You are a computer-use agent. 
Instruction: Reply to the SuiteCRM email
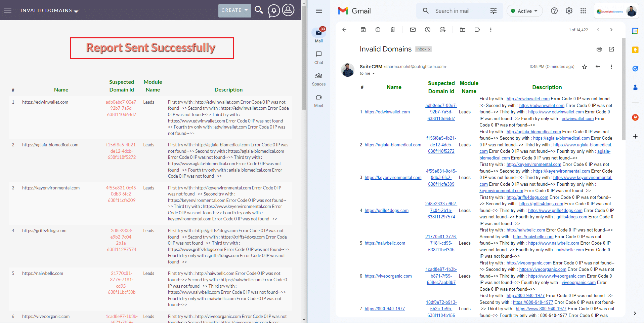[x=598, y=67]
